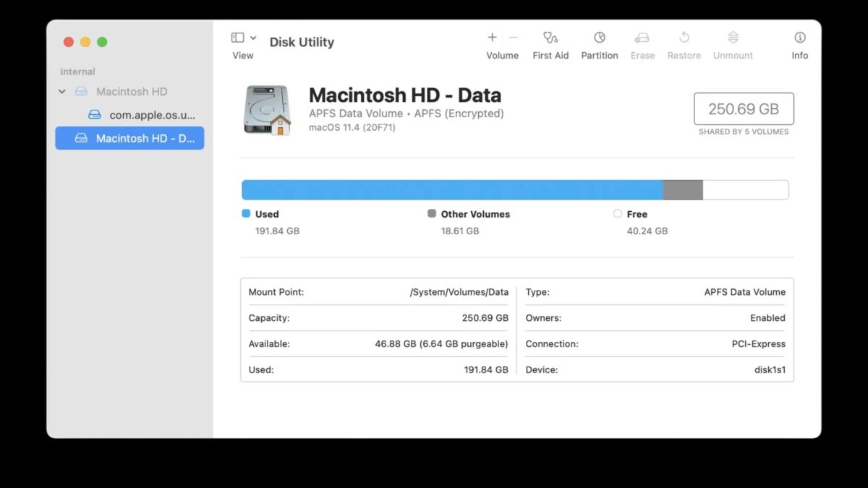Screen dimensions: 868x488
Task: Open the Partition pie chart tool
Action: pos(600,38)
